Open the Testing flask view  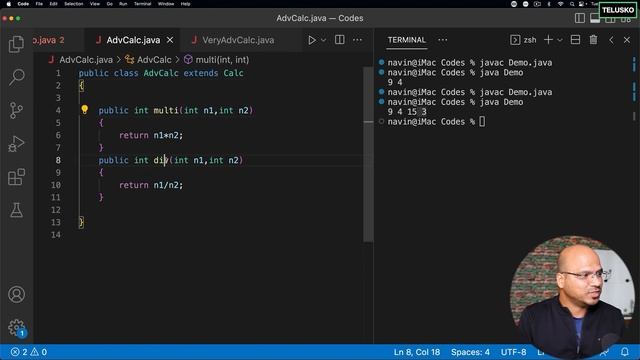click(16, 210)
